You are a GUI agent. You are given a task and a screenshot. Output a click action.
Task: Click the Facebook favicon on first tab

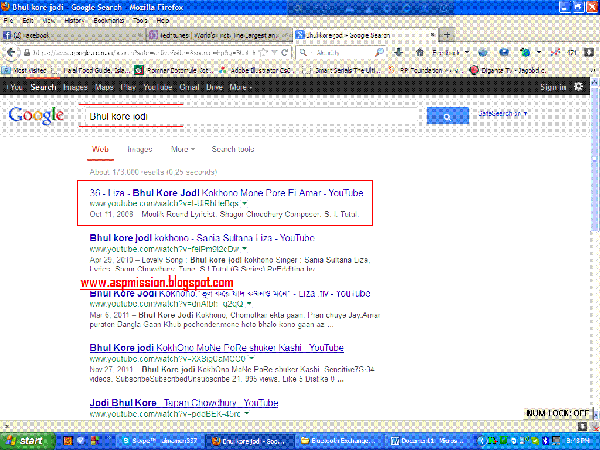[7, 35]
